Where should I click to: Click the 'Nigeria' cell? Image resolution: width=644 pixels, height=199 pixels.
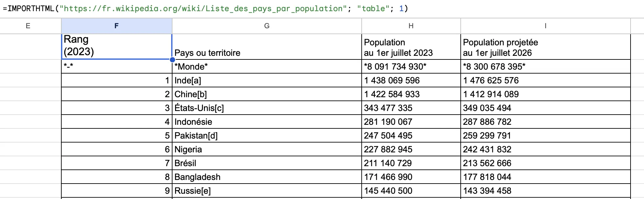click(x=267, y=149)
